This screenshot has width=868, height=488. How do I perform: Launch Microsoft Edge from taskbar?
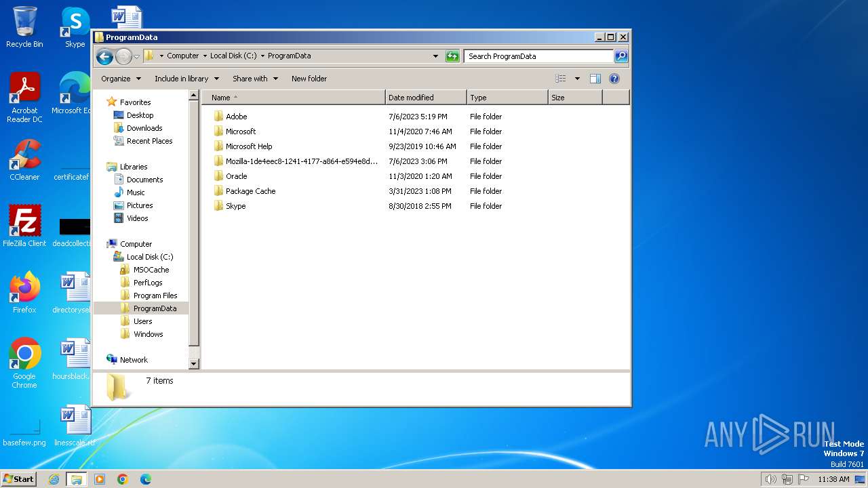[146, 479]
